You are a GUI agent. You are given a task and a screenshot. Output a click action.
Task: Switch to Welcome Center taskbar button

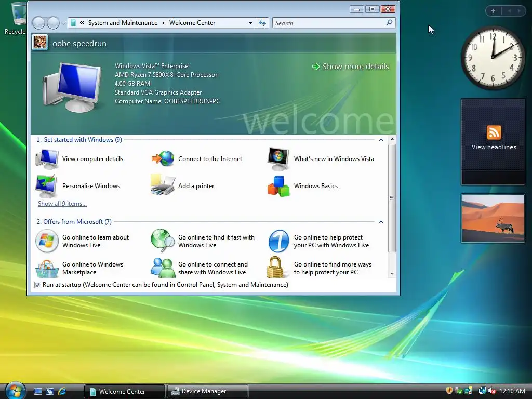124,392
